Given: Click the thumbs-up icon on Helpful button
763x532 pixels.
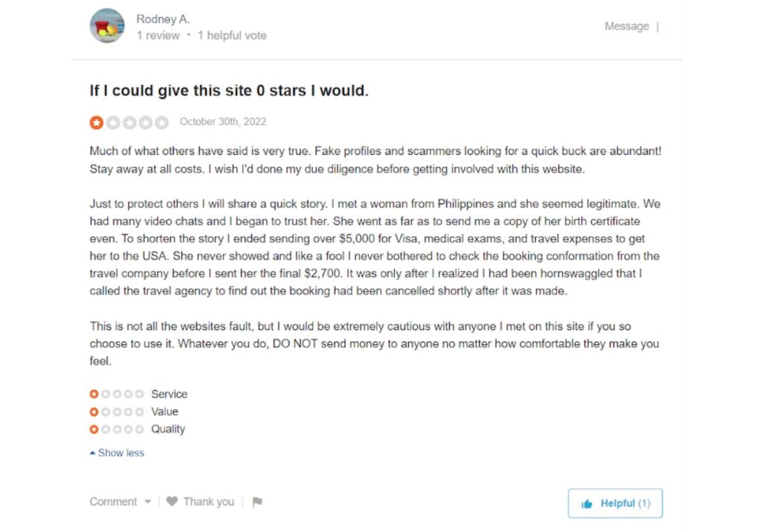Looking at the screenshot, I should 588,503.
